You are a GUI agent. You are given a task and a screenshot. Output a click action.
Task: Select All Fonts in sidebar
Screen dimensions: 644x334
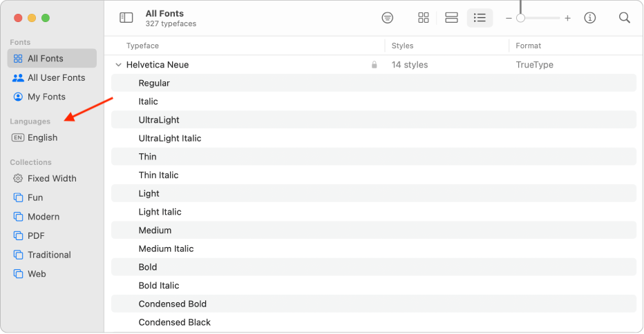(52, 58)
